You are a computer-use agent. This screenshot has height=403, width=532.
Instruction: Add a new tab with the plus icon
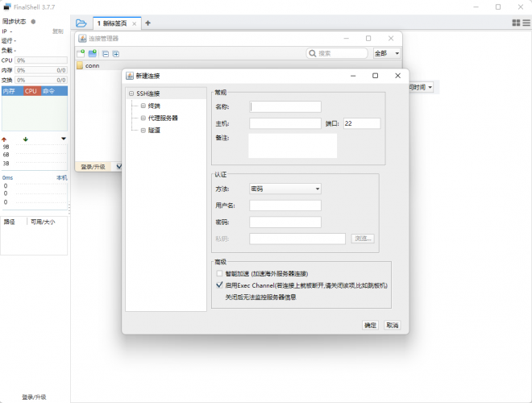coord(148,23)
